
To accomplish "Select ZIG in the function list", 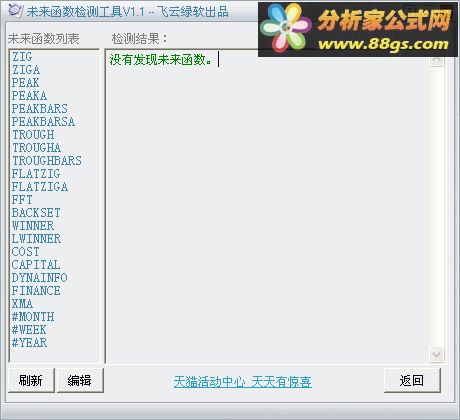I will [22, 57].
